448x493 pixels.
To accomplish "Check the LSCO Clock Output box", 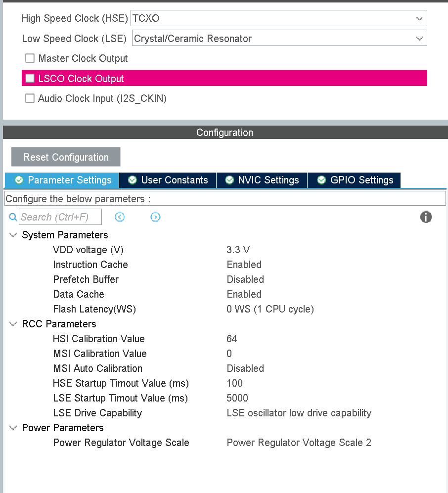I will [x=30, y=78].
